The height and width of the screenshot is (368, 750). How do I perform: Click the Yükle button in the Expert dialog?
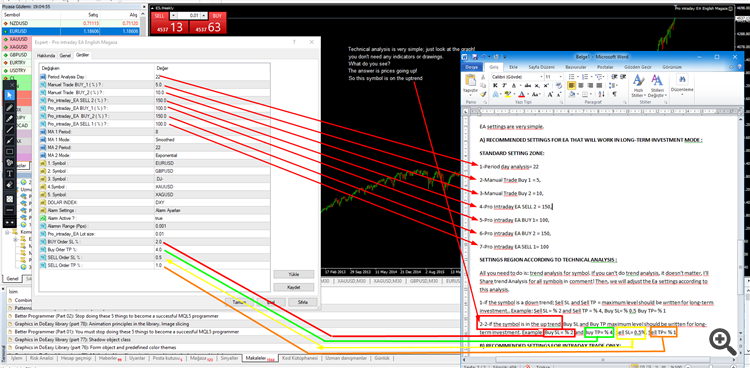[293, 274]
